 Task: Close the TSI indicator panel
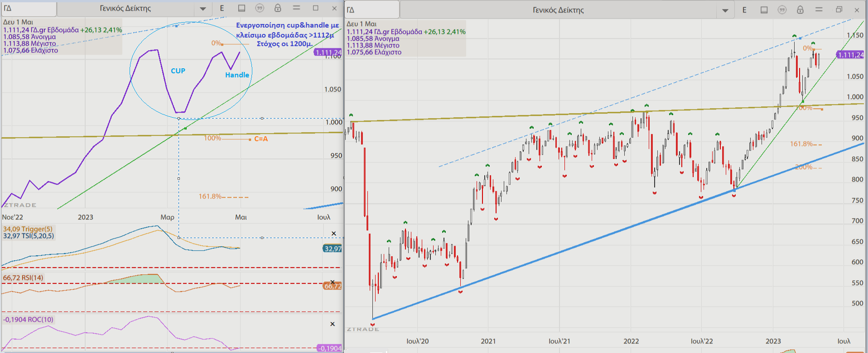(x=334, y=234)
